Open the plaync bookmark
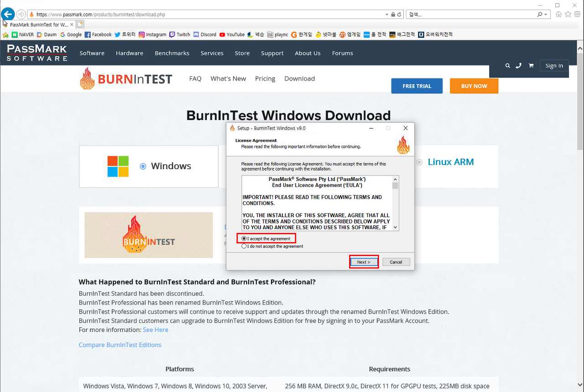The height and width of the screenshot is (392, 584). click(277, 35)
